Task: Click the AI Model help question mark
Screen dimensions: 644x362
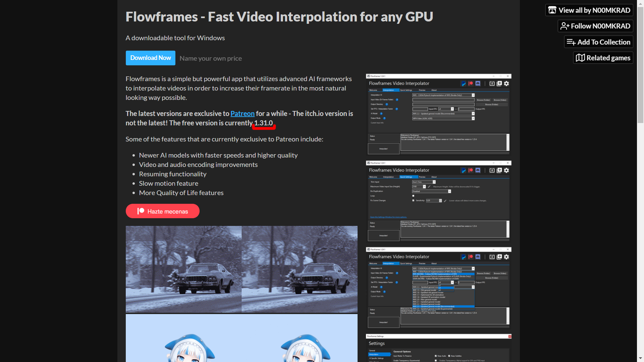Action: [381, 113]
